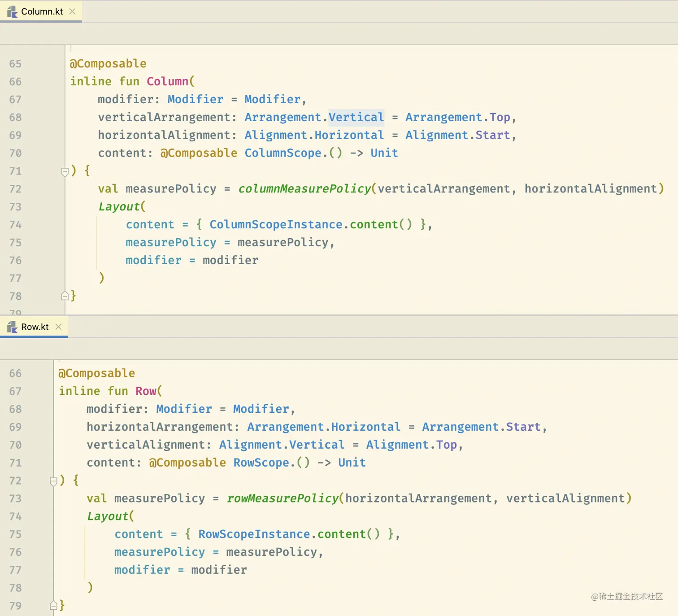Image resolution: width=678 pixels, height=616 pixels.
Task: Click 'RowScope' type in content parameter
Action: coord(261,463)
